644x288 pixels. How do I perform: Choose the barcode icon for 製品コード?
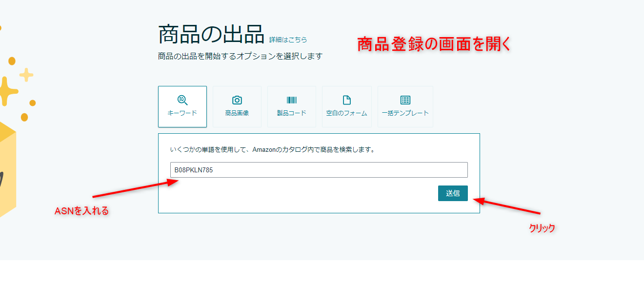[292, 100]
